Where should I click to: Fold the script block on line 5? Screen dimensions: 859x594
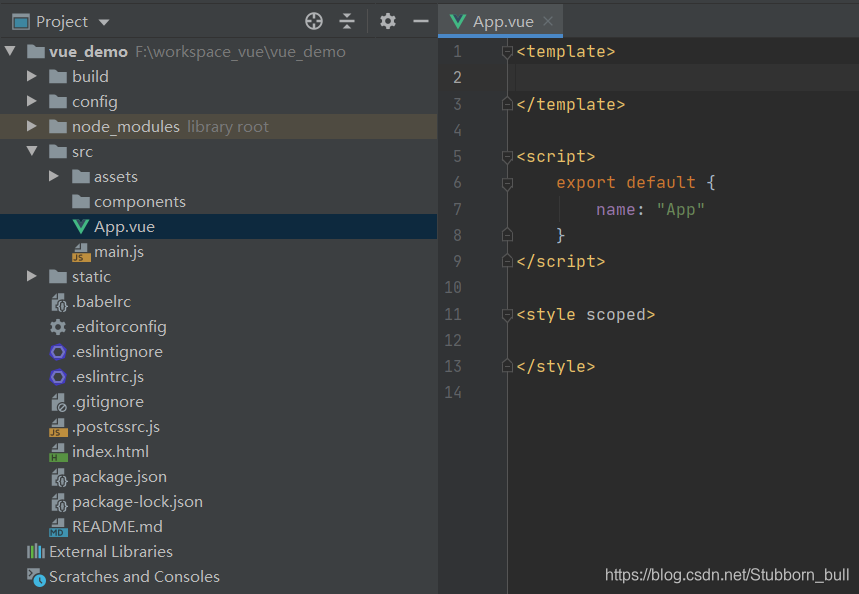pos(507,157)
